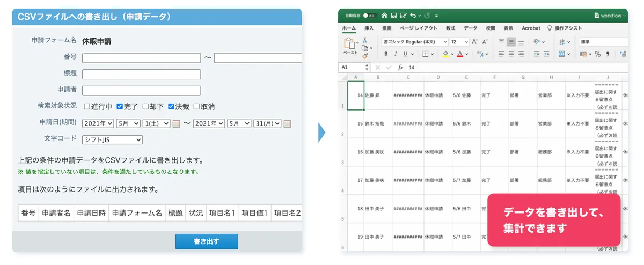Select the ページ レイアウト ribbon tab
Screen dimensions: 644x265
(x=419, y=28)
